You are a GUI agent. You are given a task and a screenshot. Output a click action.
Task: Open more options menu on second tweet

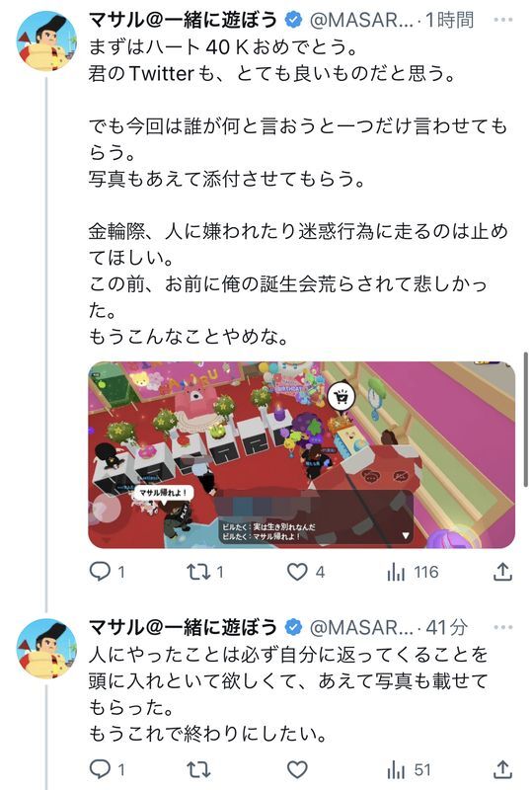click(x=502, y=628)
